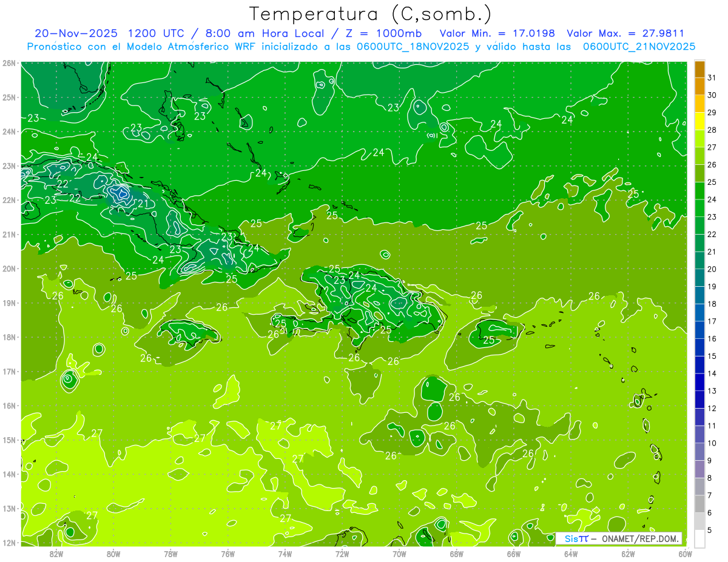The width and height of the screenshot is (728, 562).
Task: Click "Valor Max. = 27.9811"
Action: [625, 33]
